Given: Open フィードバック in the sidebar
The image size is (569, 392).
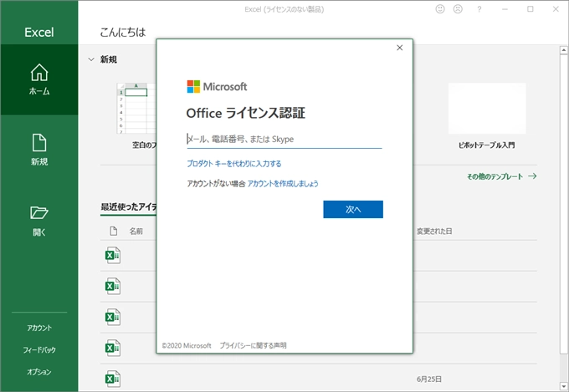Looking at the screenshot, I should [x=39, y=350].
